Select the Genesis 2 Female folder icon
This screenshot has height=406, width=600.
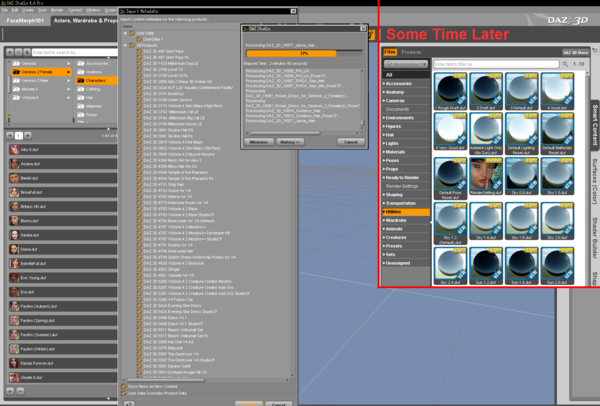pos(16,72)
